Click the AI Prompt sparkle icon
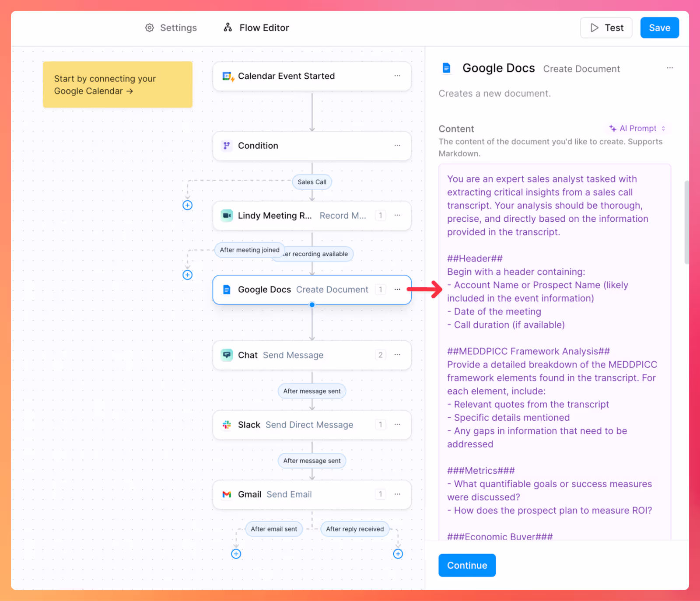 tap(612, 128)
